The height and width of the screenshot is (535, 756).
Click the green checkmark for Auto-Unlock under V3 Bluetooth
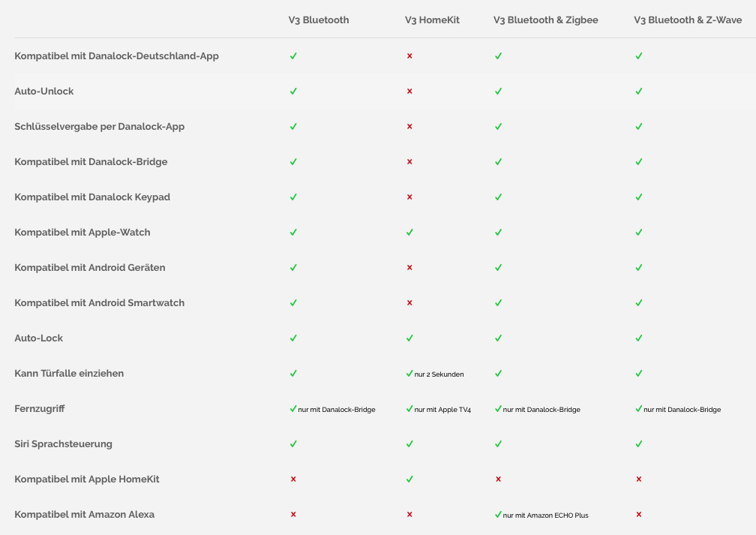pos(293,92)
